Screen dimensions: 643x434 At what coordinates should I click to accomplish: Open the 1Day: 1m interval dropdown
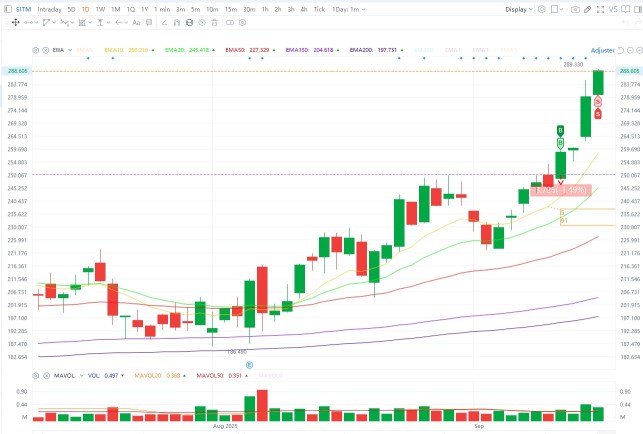coord(349,9)
